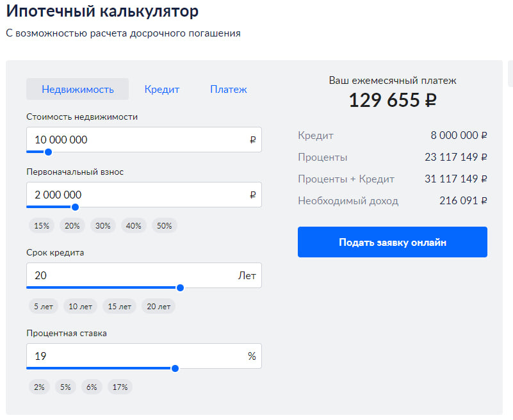Pick the 5 лет term preset
513x420 pixels.
pos(44,306)
